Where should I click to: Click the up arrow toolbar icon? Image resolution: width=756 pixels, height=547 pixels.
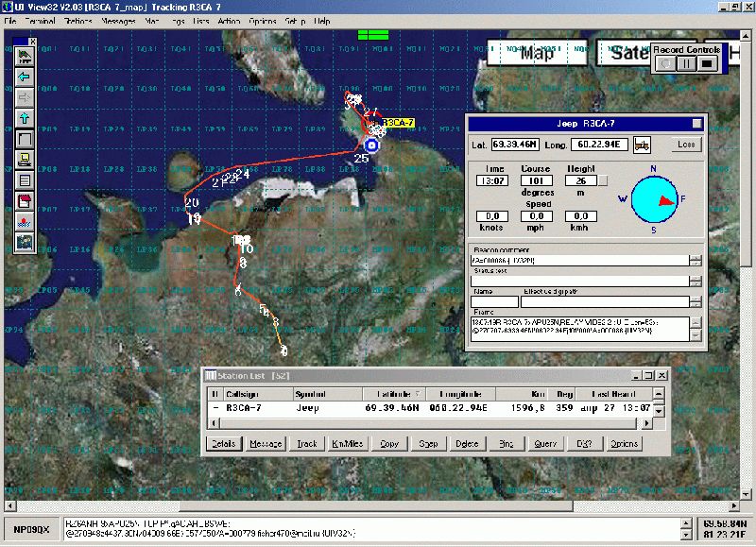(x=25, y=118)
